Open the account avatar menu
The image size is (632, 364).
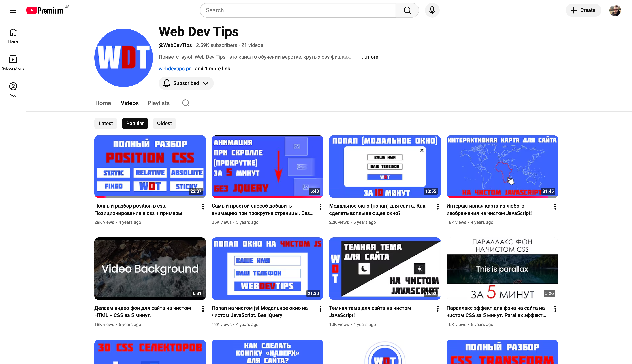pyautogui.click(x=615, y=10)
